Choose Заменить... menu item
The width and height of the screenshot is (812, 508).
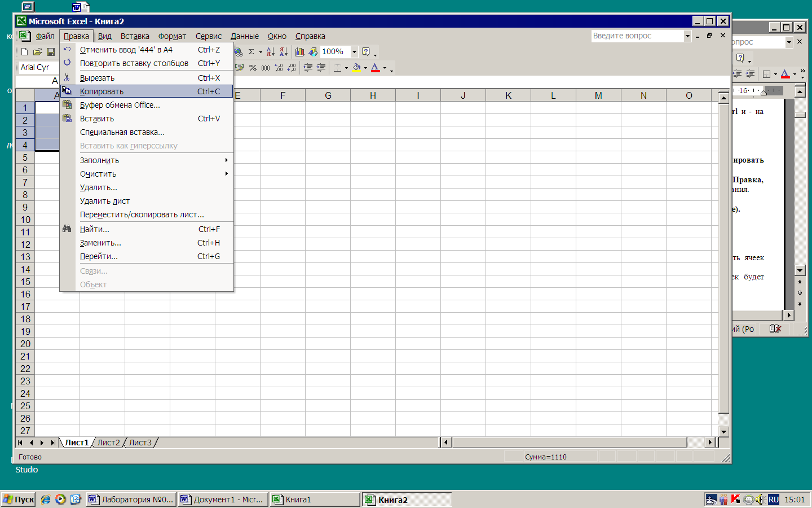pyautogui.click(x=147, y=243)
